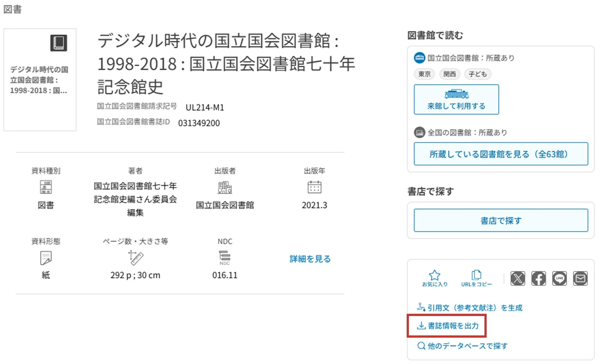Click the 来館して利用する button
This screenshot has height=364, width=600.
(456, 99)
